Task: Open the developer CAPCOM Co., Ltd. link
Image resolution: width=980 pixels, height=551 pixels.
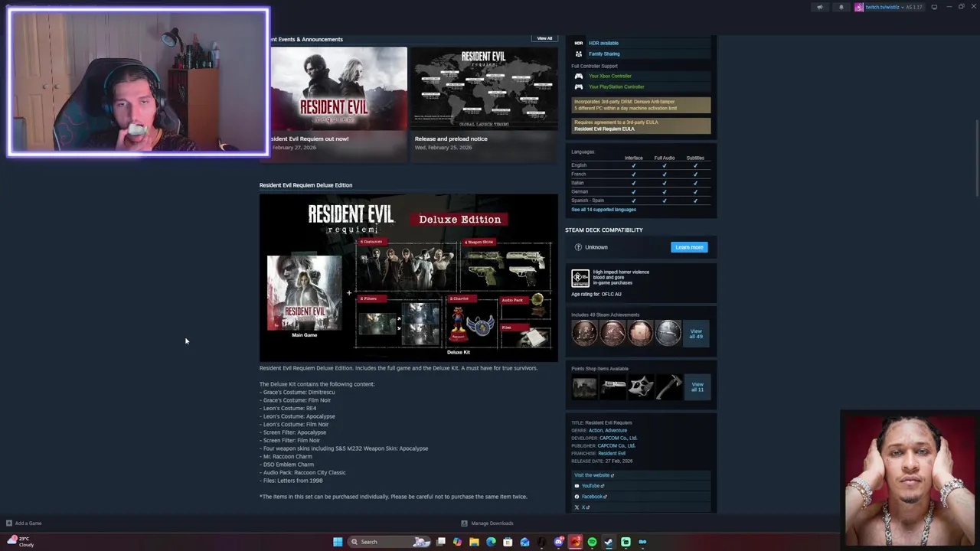Action: tap(618, 438)
